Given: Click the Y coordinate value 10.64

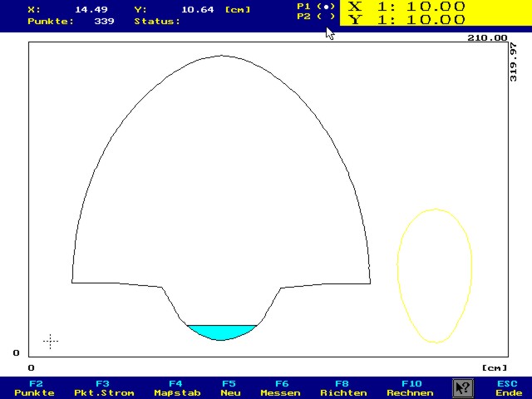Looking at the screenshot, I should tap(197, 9).
